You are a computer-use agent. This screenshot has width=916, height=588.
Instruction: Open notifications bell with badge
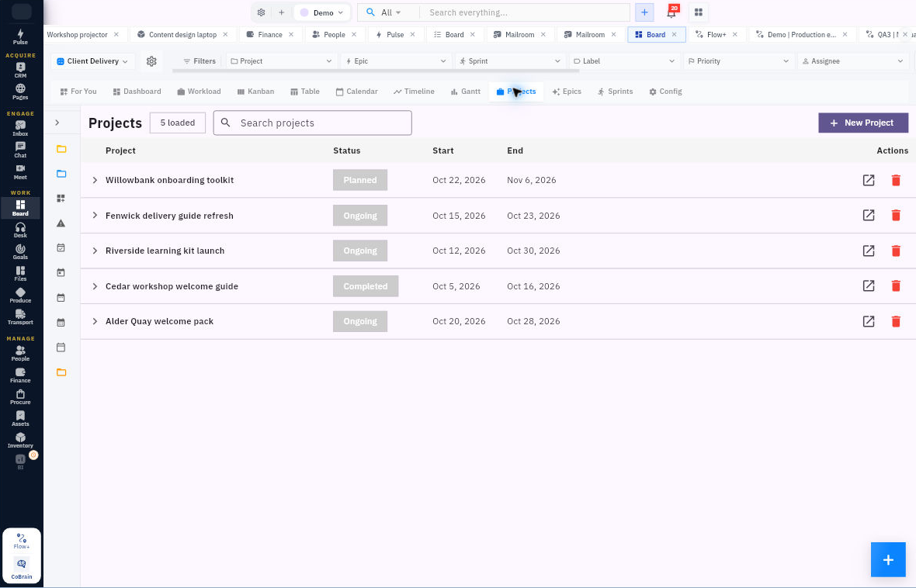coord(671,12)
